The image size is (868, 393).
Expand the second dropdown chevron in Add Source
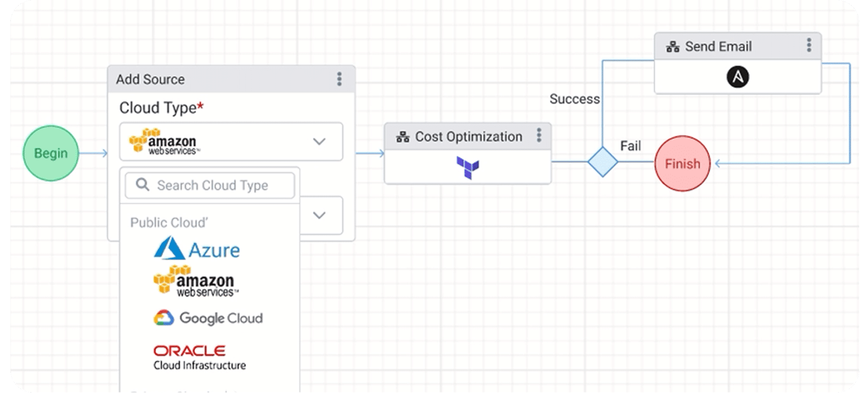pyautogui.click(x=319, y=215)
